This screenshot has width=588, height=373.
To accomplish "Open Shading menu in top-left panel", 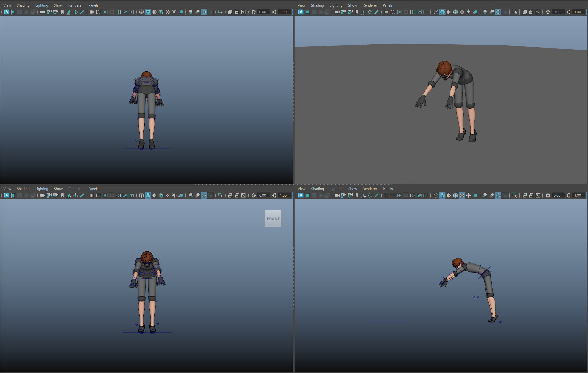I will (23, 5).
